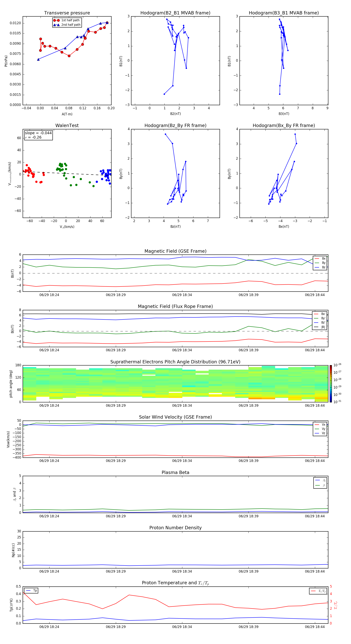Click '06/29 18:29' tick under density plot
This screenshot has height=644, width=351.
click(116, 571)
